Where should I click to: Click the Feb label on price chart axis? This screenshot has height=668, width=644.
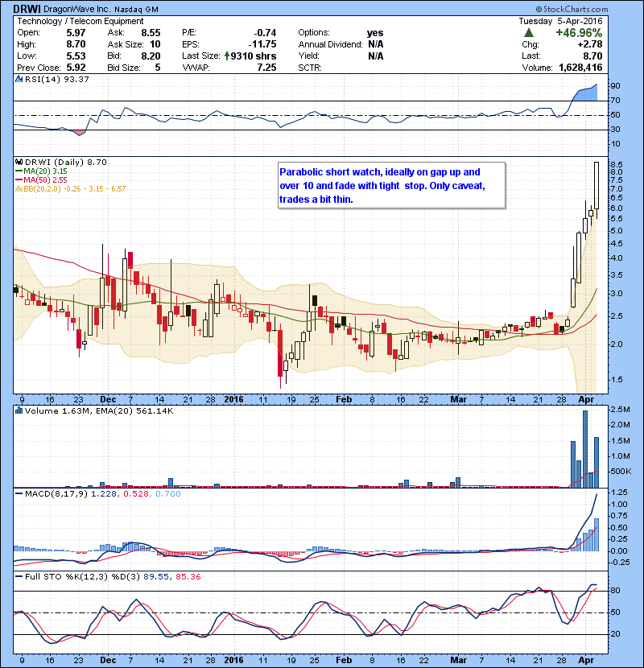344,400
